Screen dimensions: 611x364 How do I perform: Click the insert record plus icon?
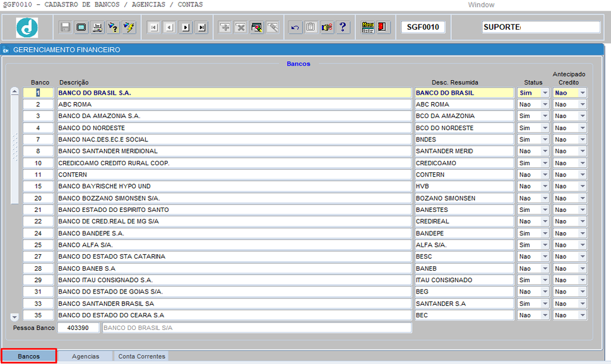pyautogui.click(x=225, y=27)
